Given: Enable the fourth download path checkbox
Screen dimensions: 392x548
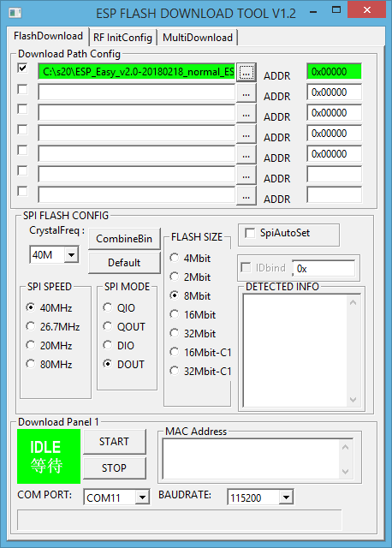Looking at the screenshot, I should [22, 129].
